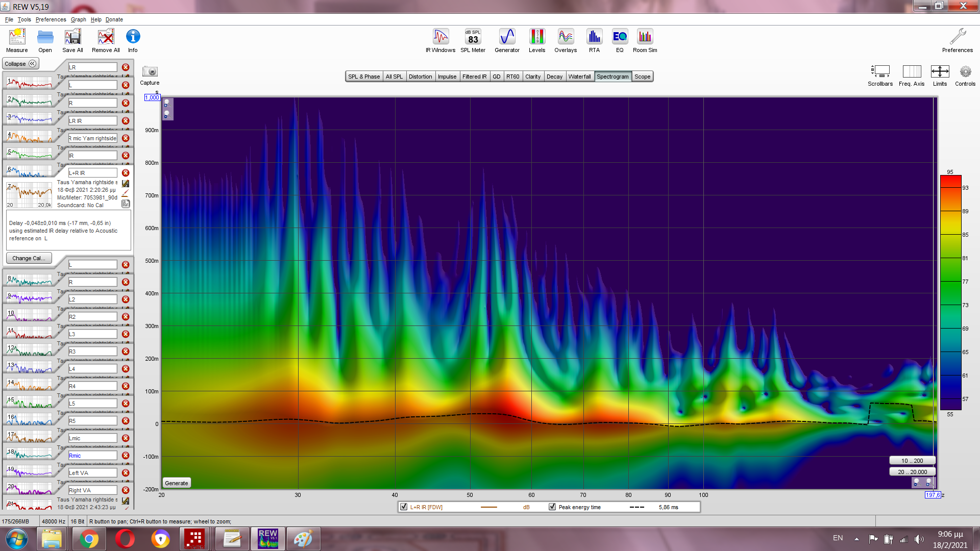
Task: Select the Rmic measurement name field
Action: point(92,456)
